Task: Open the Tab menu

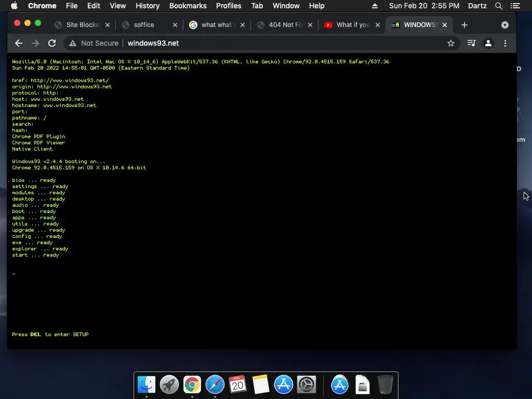Action: pyautogui.click(x=257, y=6)
